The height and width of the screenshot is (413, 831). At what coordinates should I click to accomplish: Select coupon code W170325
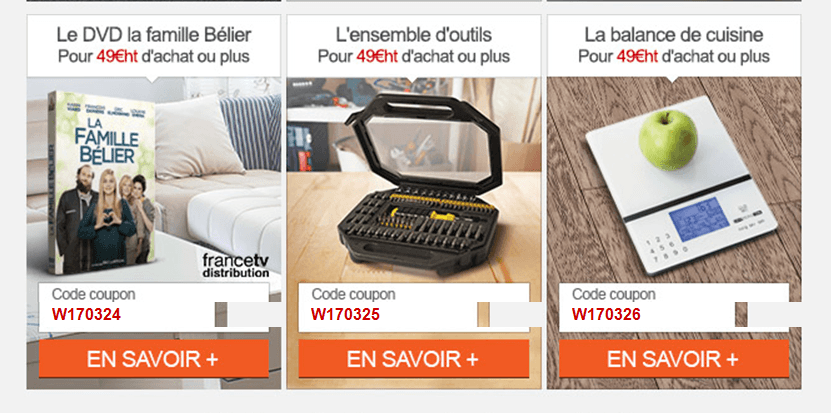346,314
